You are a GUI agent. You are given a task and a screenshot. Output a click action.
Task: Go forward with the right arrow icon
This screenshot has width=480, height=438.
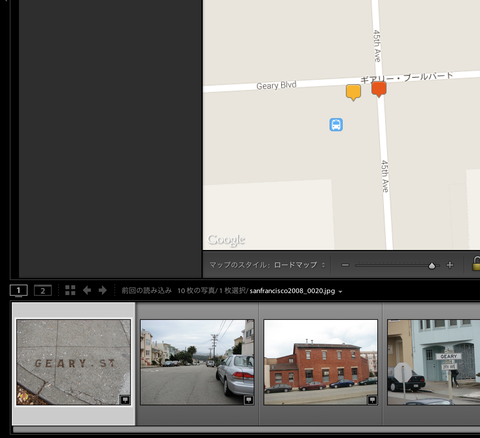pyautogui.click(x=103, y=290)
